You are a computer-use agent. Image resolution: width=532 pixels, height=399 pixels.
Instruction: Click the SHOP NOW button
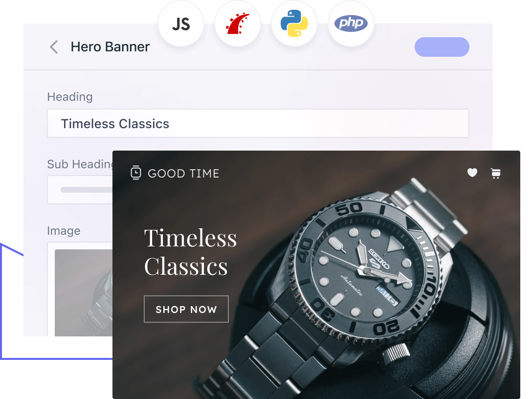[186, 309]
